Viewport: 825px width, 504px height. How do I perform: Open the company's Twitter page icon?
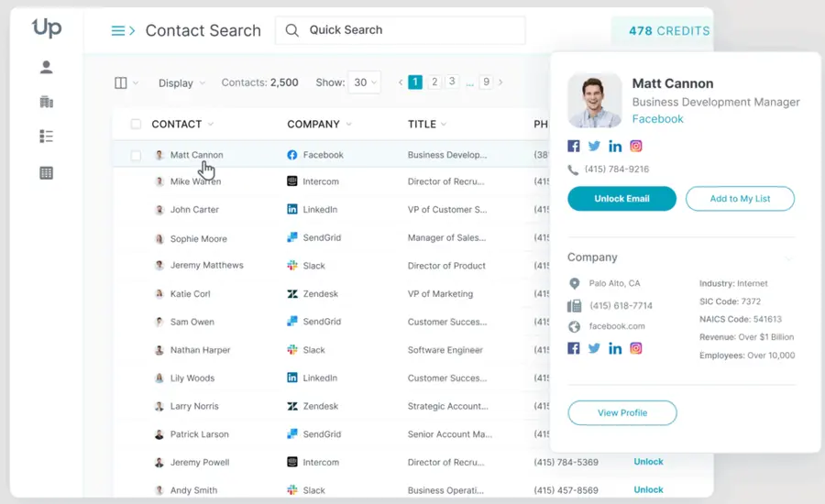pyautogui.click(x=594, y=348)
